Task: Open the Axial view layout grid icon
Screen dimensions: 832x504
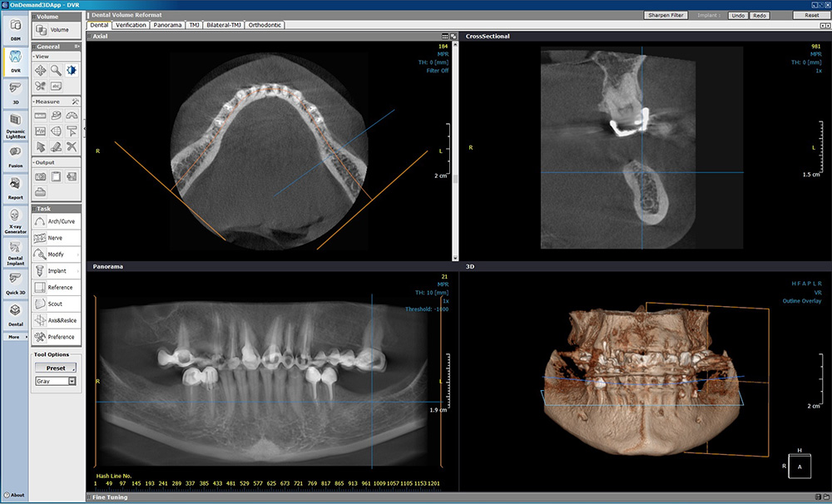Action: tap(444, 36)
